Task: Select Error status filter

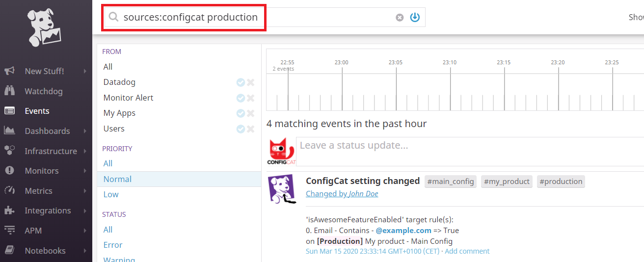Action: pyautogui.click(x=113, y=245)
